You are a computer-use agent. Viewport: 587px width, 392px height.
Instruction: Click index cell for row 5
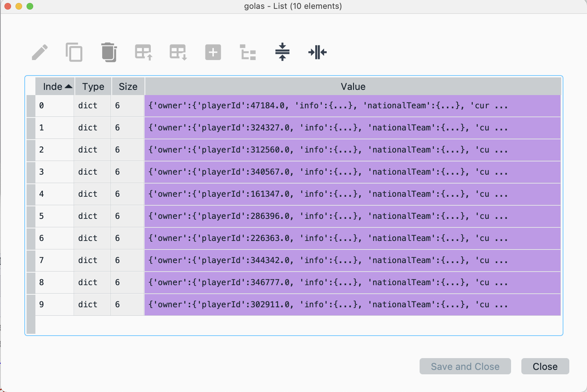click(x=55, y=216)
